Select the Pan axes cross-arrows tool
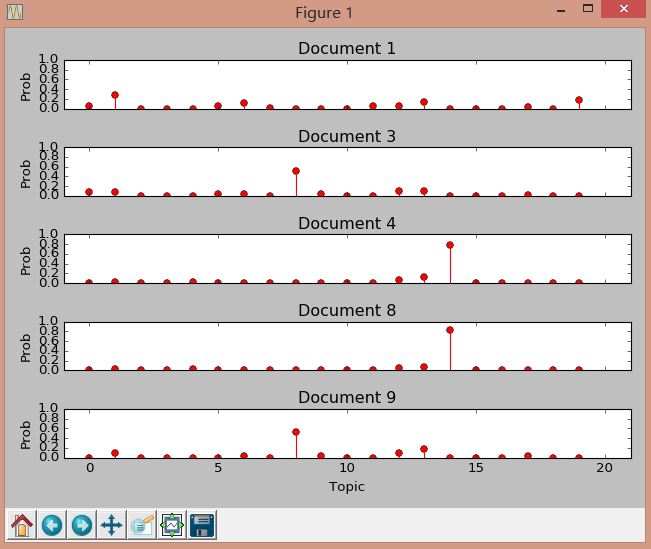 click(x=111, y=525)
